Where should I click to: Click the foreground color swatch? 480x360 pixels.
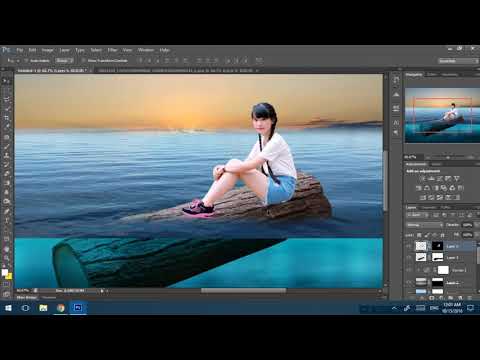coord(4,272)
